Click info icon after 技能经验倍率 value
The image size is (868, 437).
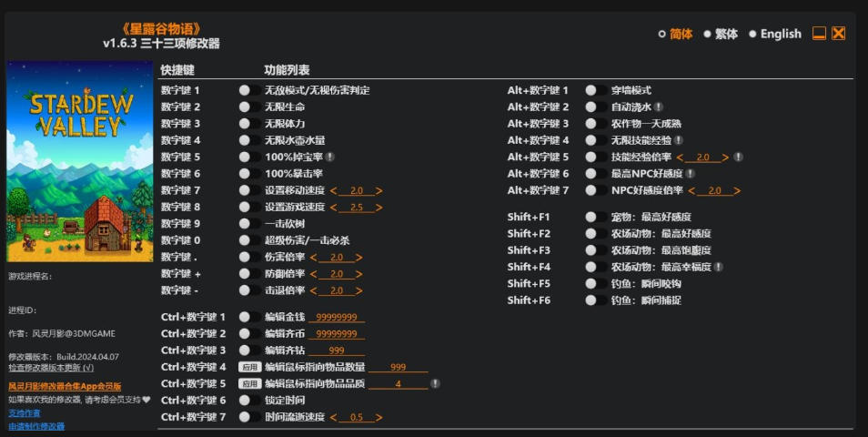tap(738, 157)
